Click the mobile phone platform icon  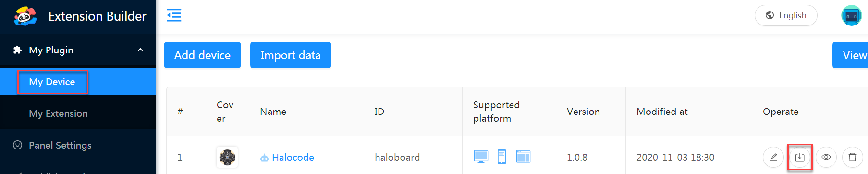tap(502, 157)
